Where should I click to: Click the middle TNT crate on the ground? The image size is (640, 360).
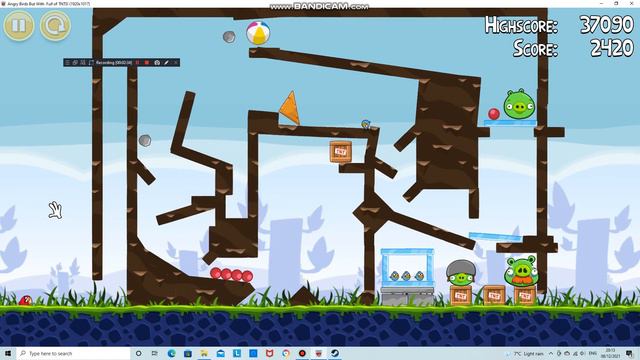point(494,295)
